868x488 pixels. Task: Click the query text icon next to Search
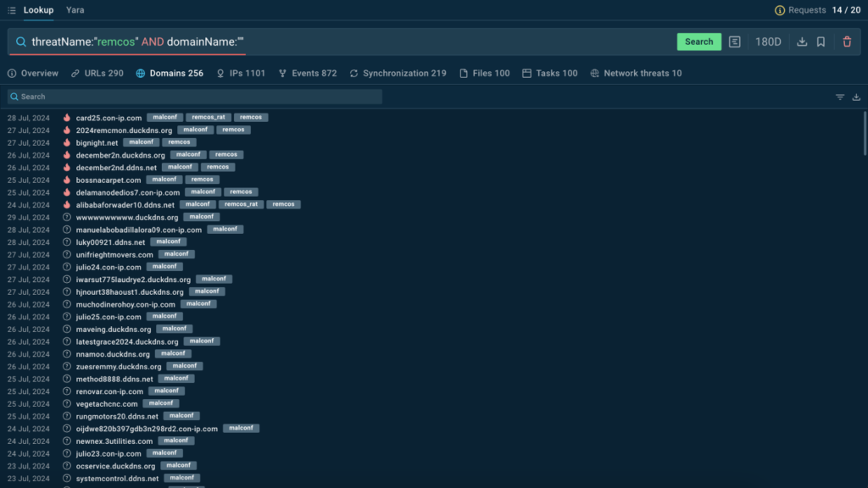point(735,42)
